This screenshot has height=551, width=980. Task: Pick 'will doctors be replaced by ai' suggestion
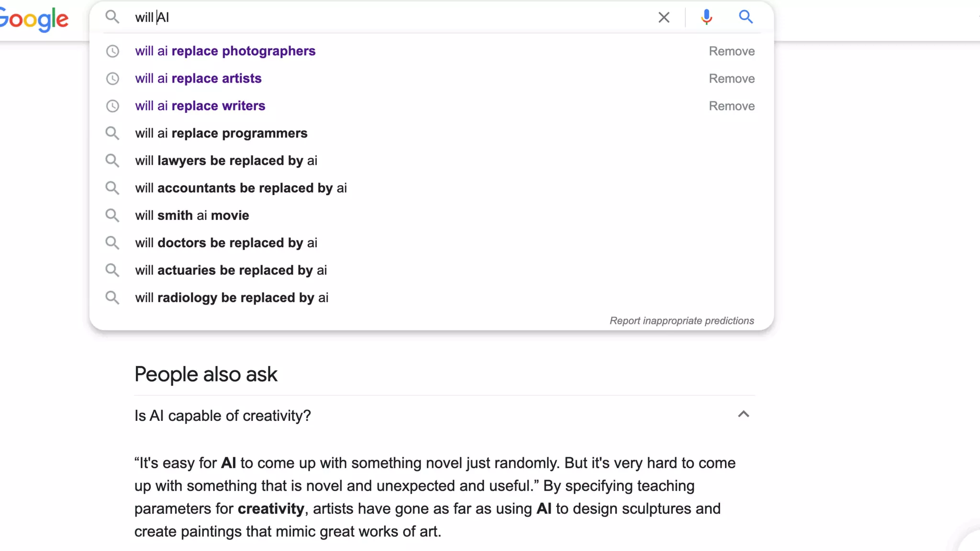pyautogui.click(x=226, y=243)
